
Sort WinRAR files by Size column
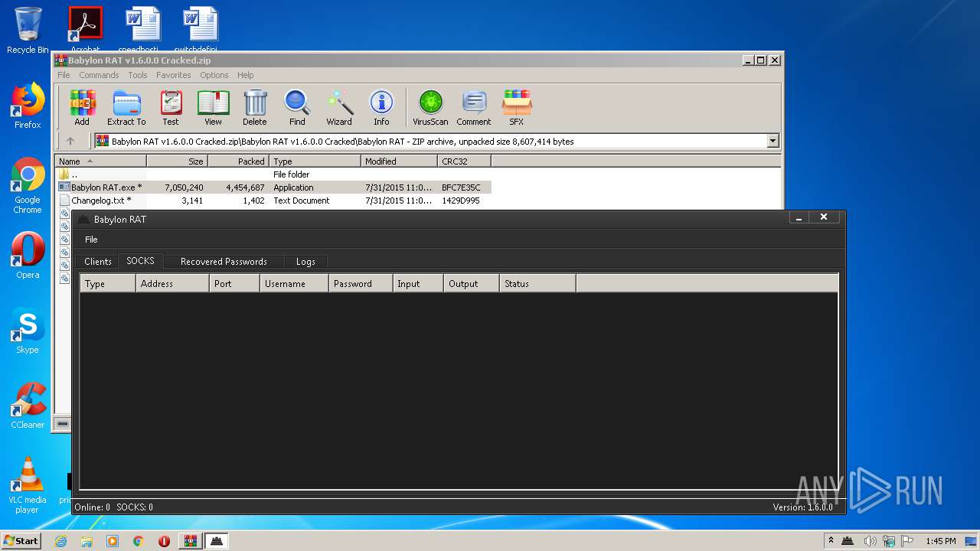[177, 161]
